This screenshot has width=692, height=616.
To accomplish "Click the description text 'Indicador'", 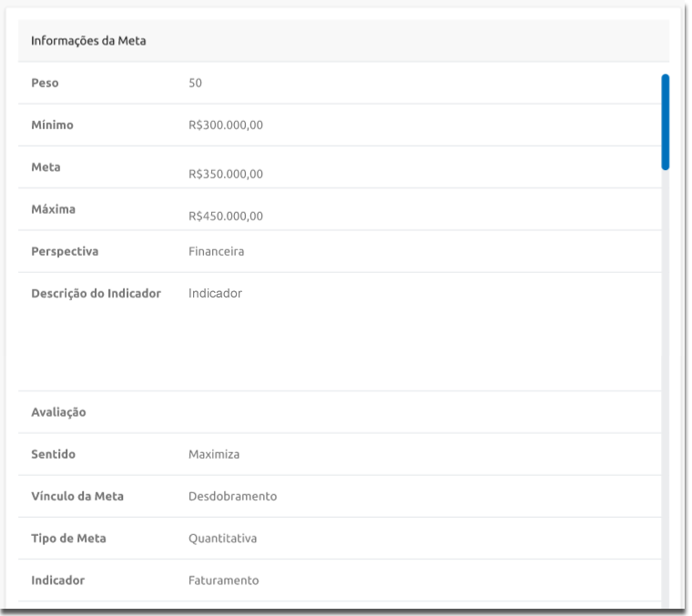I will click(x=215, y=293).
